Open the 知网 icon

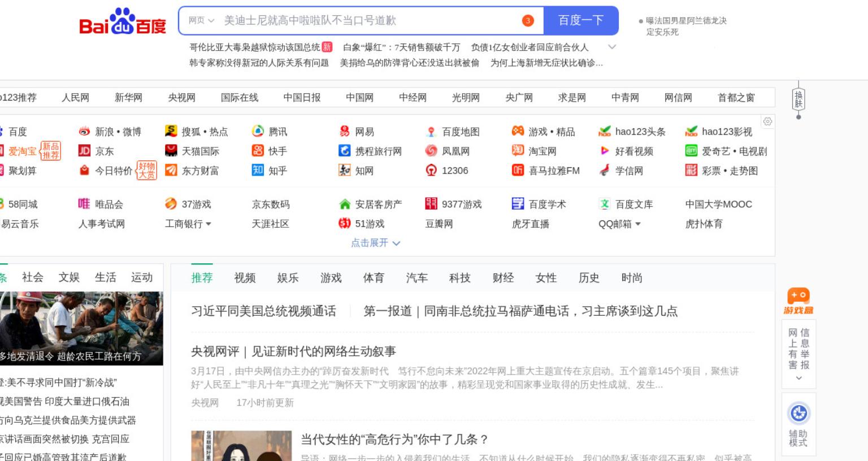pos(344,170)
